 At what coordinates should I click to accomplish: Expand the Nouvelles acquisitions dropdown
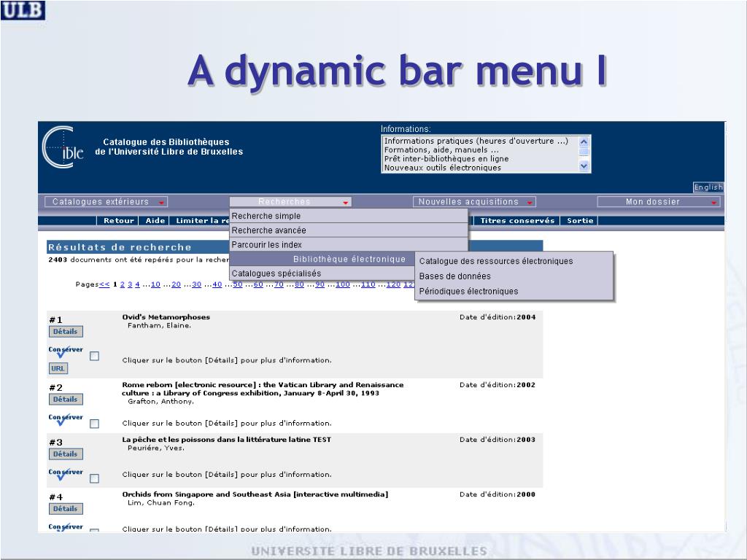click(x=474, y=202)
